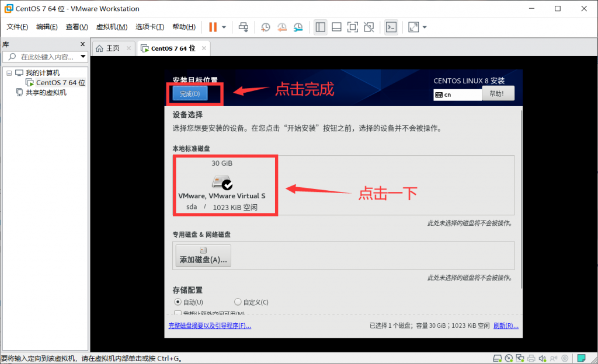The height and width of the screenshot is (364, 598).
Task: Open the stretch display dropdown arrow
Action: 425,27
